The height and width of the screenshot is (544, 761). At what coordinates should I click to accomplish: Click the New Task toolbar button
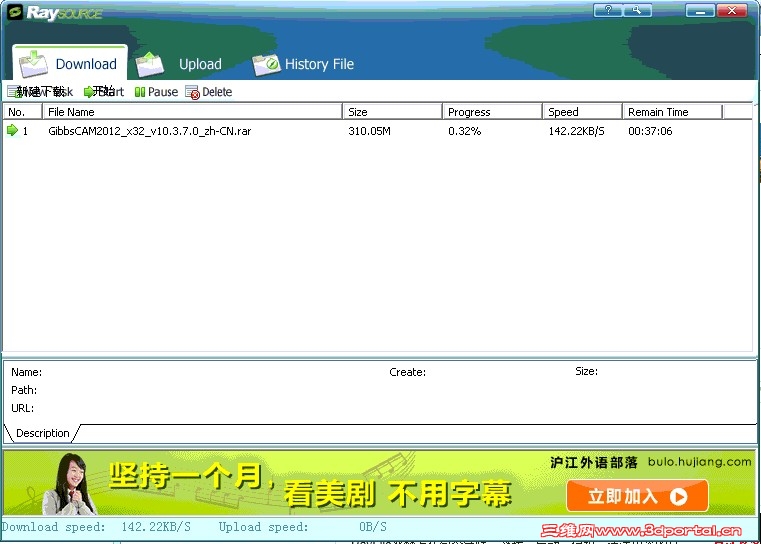click(x=40, y=92)
